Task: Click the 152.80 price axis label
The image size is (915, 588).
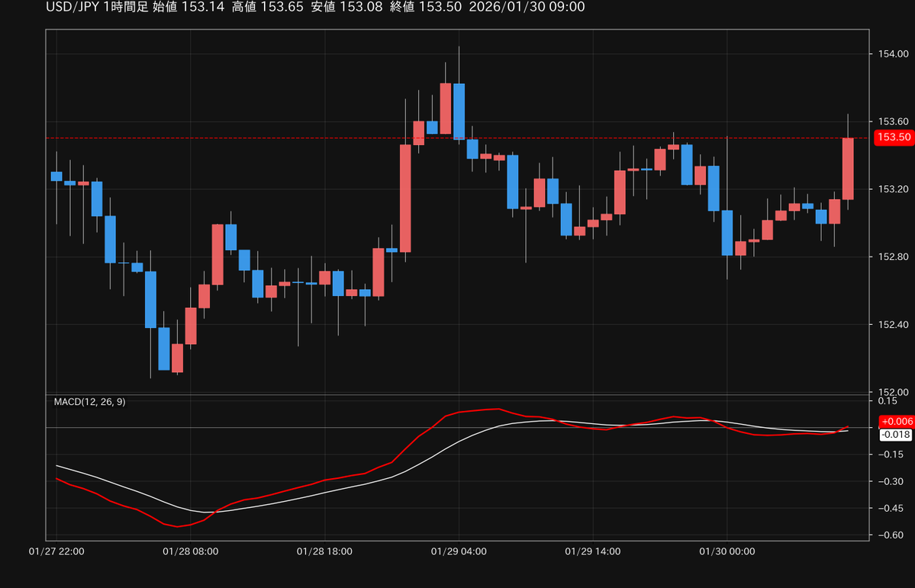Action: click(893, 257)
